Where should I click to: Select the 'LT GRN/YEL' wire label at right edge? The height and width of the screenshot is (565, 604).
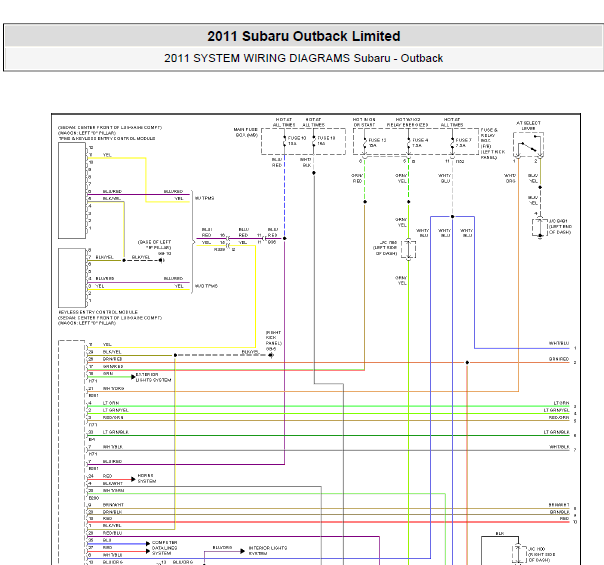pos(557,410)
